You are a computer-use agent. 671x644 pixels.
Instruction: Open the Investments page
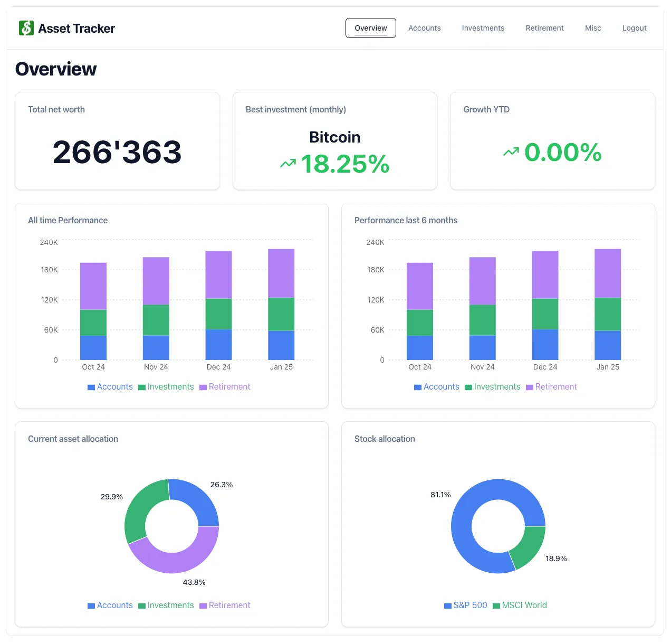483,28
